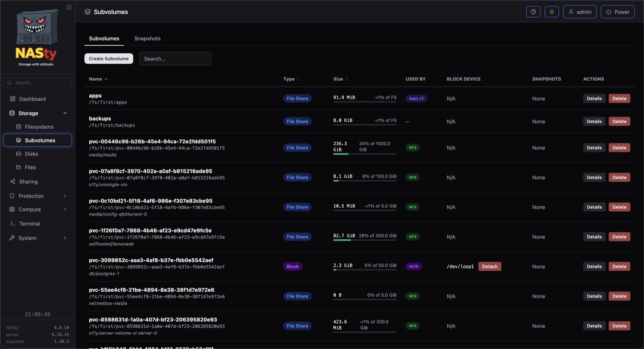Detach the /dev/loop1 block device

click(x=489, y=267)
